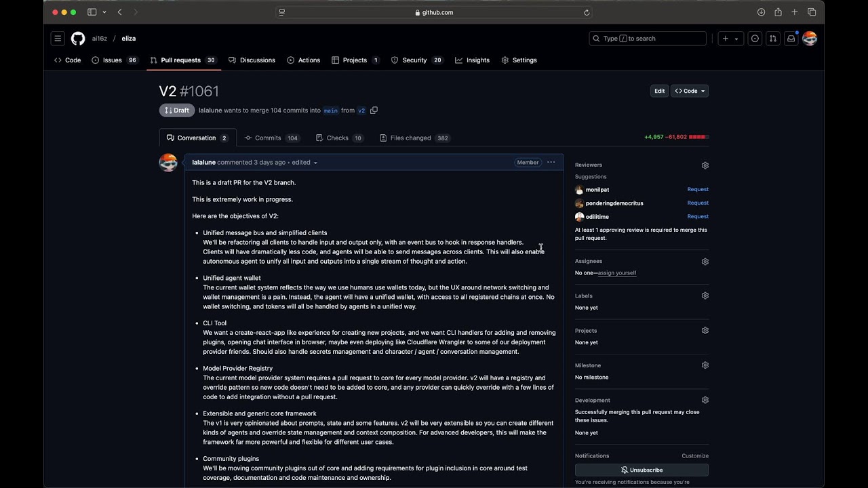Open the Pull requests tab

(183, 60)
